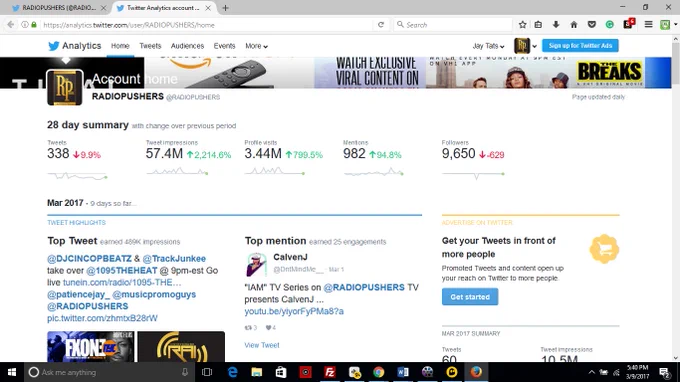680x382 pixels.
Task: Open the extension dropdown arrow at toolbar end
Action: click(675, 25)
